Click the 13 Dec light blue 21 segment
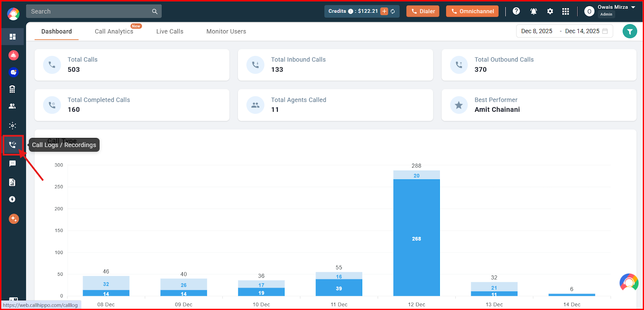The image size is (644, 310). pyautogui.click(x=494, y=287)
